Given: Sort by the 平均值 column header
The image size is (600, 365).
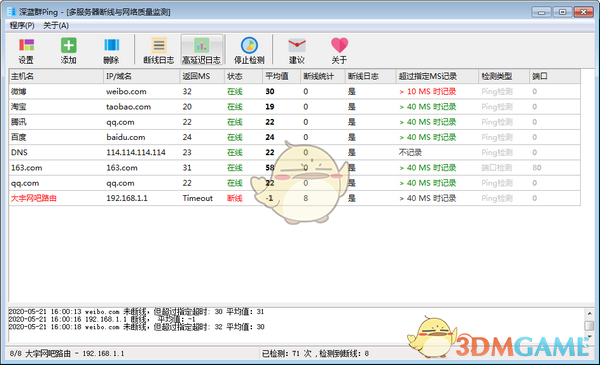Looking at the screenshot, I should coord(281,76).
